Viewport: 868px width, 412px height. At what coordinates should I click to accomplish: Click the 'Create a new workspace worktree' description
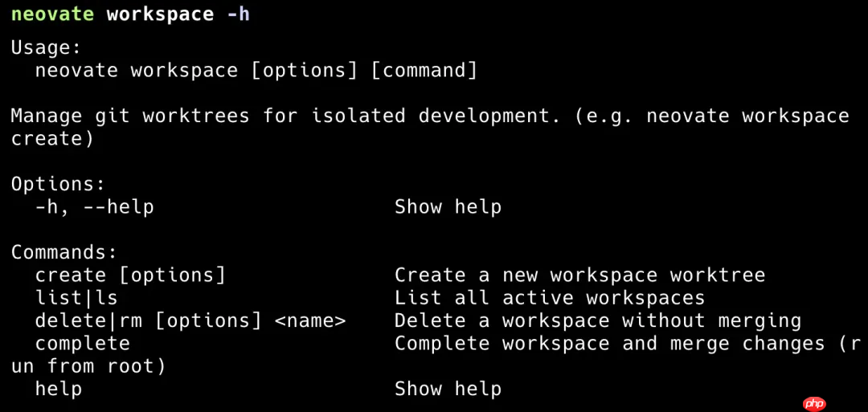579,275
